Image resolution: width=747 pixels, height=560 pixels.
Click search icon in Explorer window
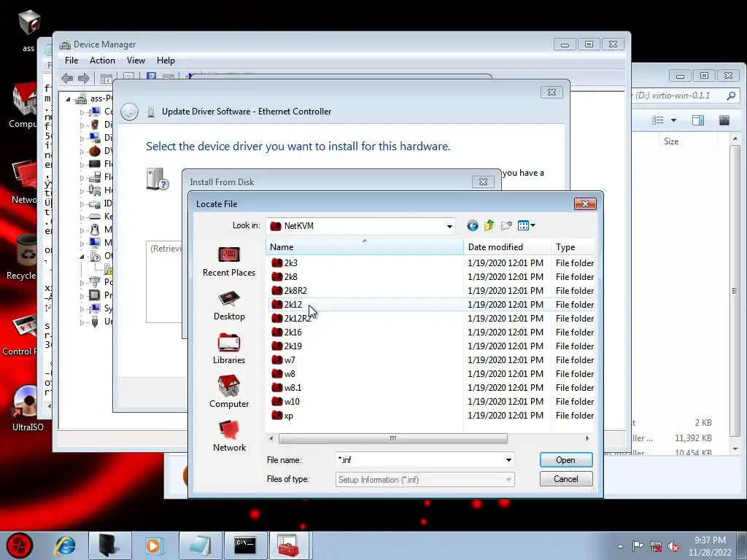[731, 96]
